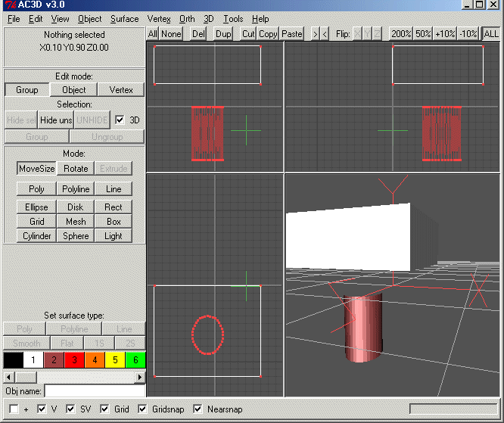Viewport: 504px width, 423px height.
Task: Open the Orth menu
Action: 187,19
